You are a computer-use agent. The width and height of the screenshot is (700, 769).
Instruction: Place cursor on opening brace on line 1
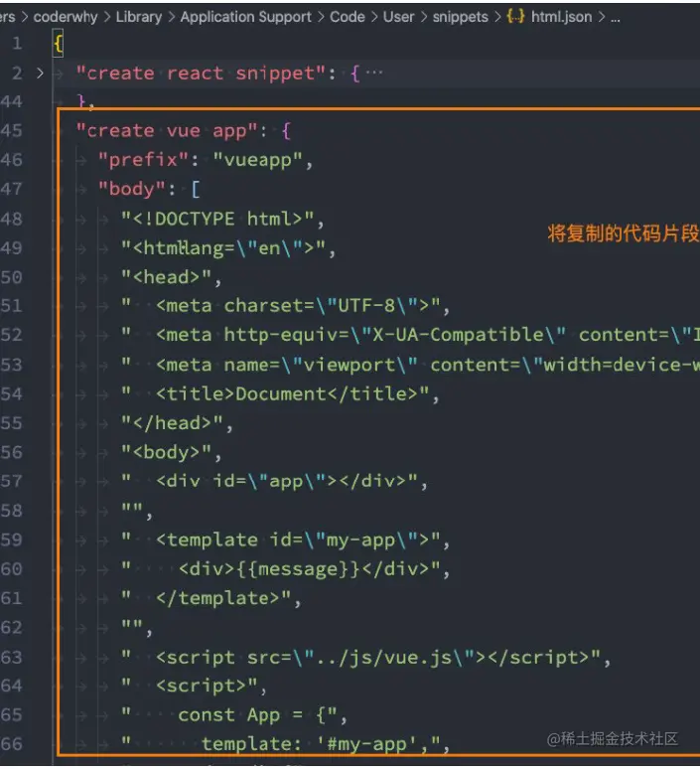(x=58, y=44)
